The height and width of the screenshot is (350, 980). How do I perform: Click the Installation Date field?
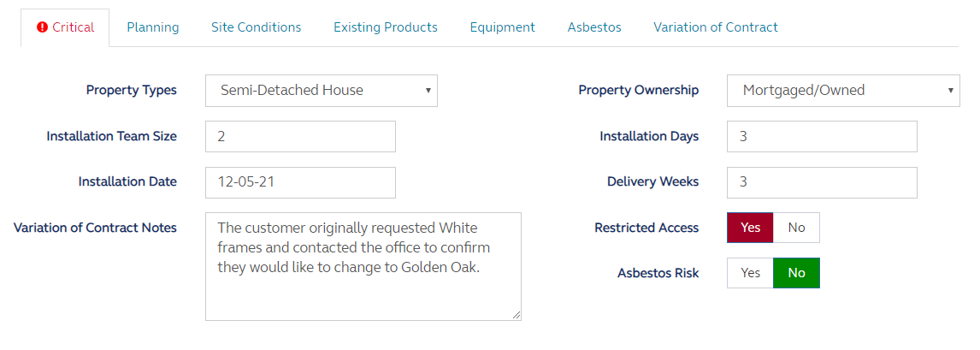tap(300, 182)
